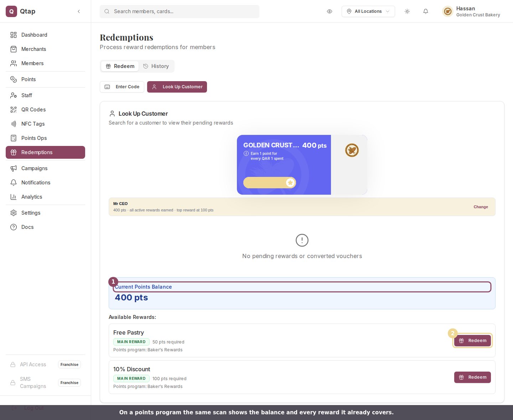This screenshot has width=513, height=420.
Task: Click the '50 pts required' text
Action: (169, 342)
